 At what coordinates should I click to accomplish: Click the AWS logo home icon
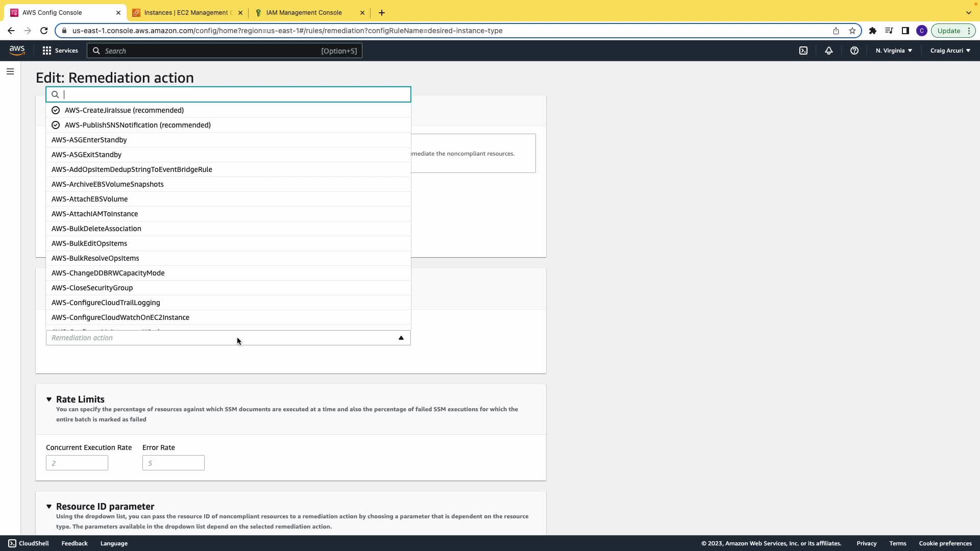17,50
